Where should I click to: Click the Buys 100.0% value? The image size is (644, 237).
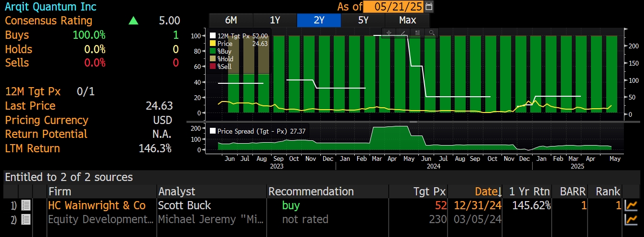tap(89, 35)
